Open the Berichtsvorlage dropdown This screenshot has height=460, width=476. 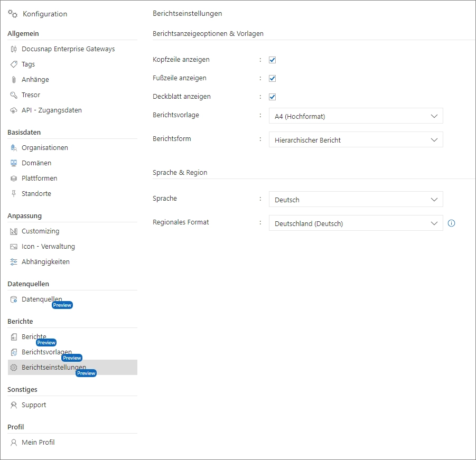(x=356, y=116)
